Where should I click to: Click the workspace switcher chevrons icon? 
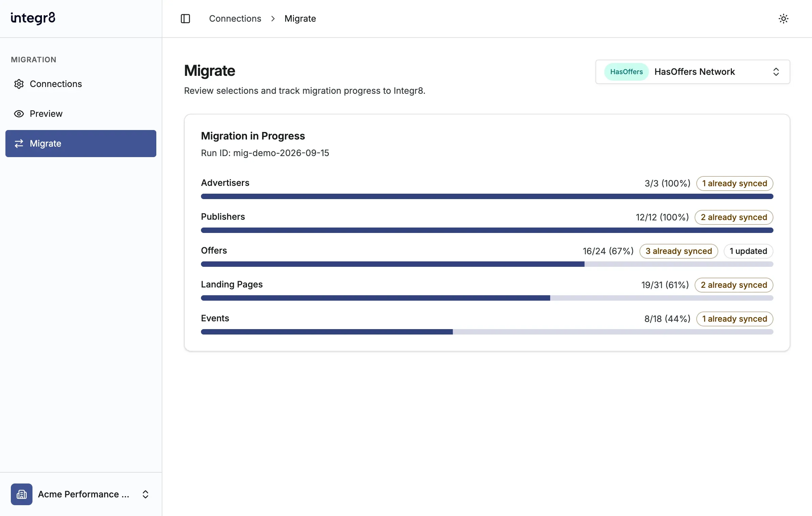145,494
